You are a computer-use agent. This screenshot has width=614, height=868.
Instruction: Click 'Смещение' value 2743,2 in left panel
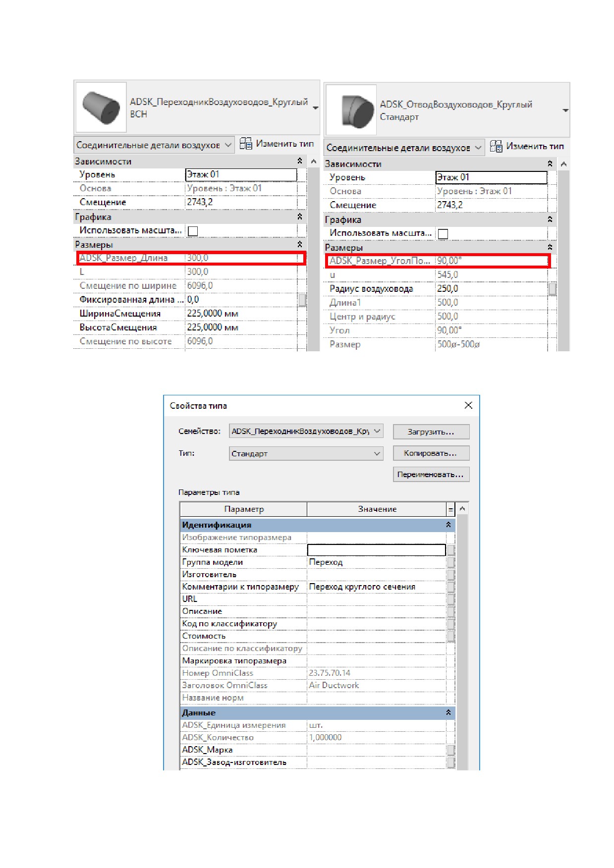point(241,202)
